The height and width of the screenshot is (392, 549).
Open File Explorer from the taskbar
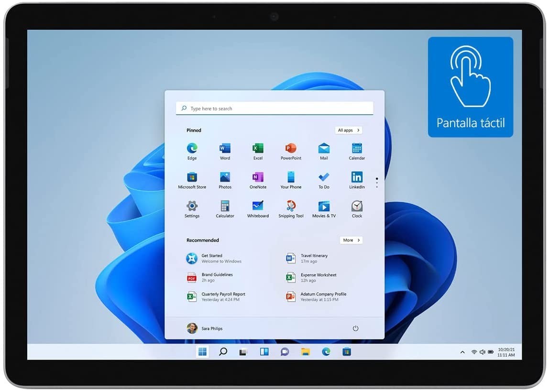click(x=305, y=352)
